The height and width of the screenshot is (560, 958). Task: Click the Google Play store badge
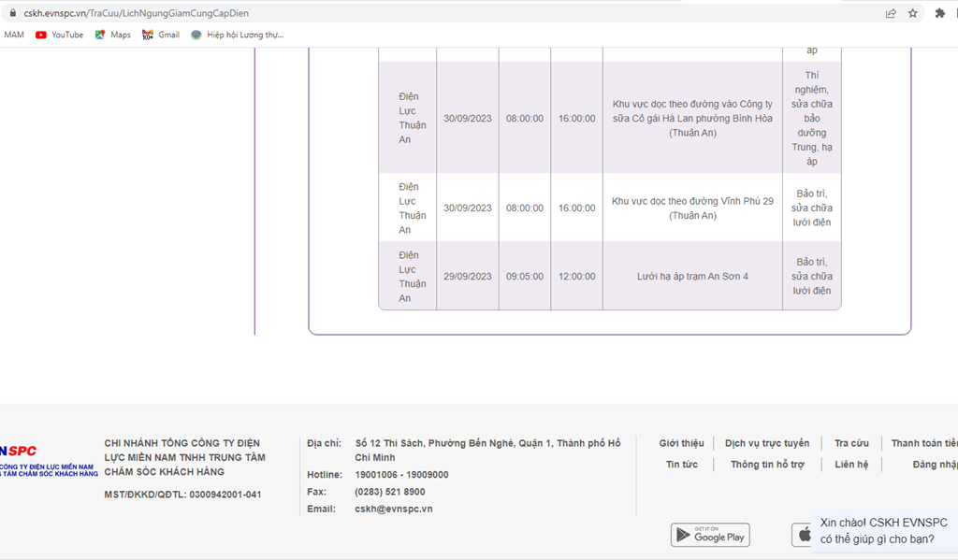click(710, 535)
